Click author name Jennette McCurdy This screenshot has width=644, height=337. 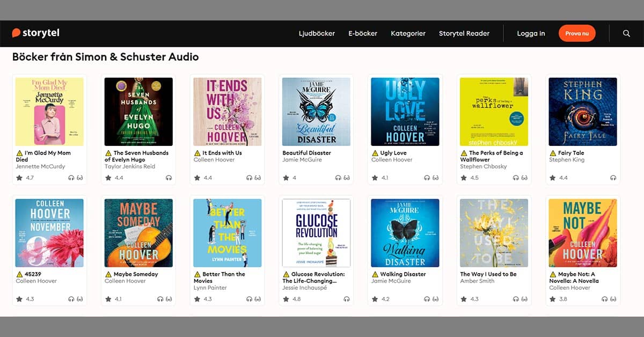40,166
